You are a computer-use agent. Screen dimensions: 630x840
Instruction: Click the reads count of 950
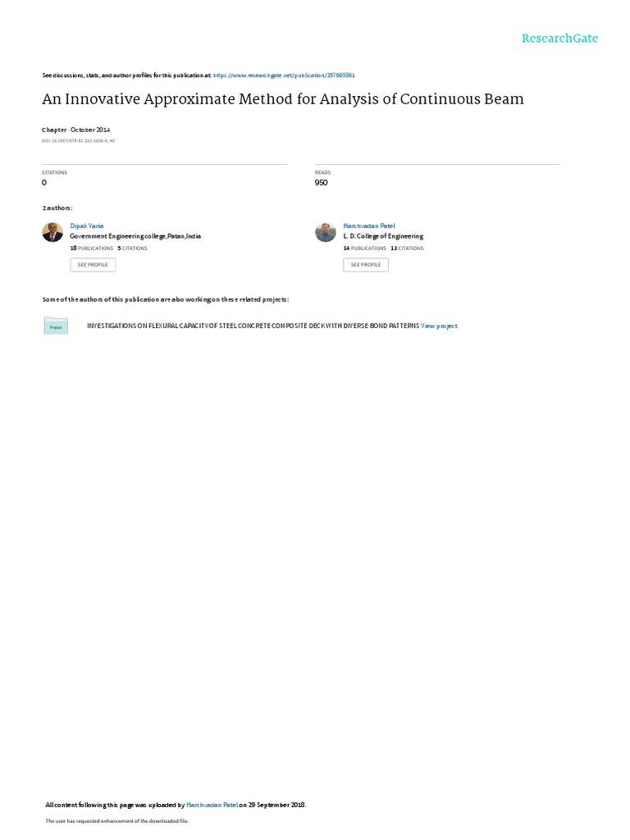pyautogui.click(x=321, y=183)
